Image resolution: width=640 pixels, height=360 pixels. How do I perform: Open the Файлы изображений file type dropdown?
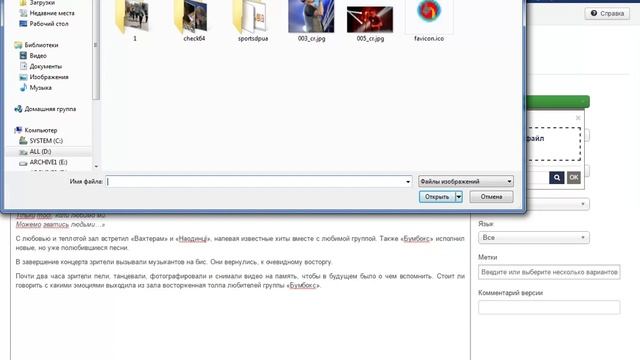(x=466, y=181)
